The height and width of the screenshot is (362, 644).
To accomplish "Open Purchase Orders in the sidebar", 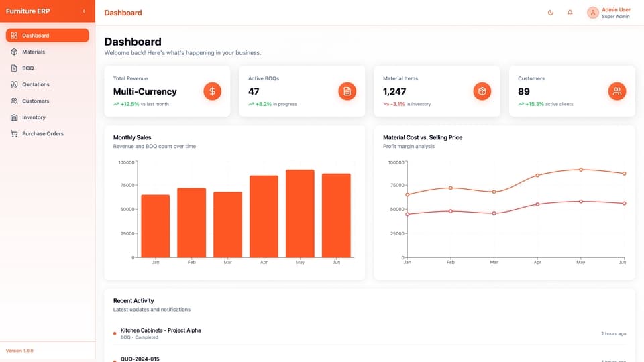I will coord(47,134).
